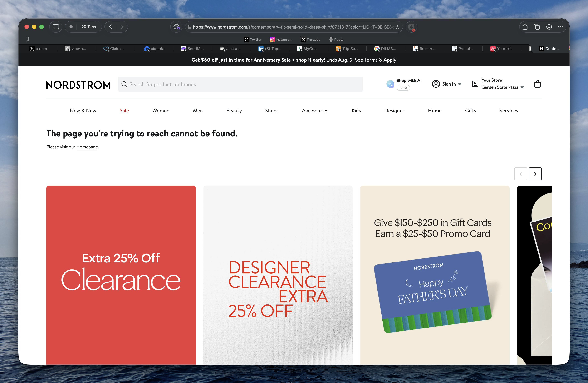Switch to the x.com tab
588x383 pixels.
(38, 49)
